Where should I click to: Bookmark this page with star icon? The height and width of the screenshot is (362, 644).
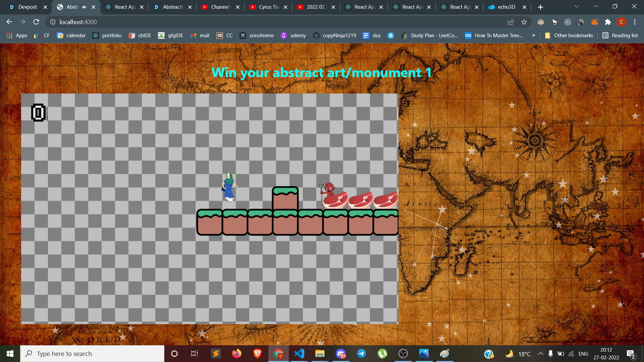point(524,22)
